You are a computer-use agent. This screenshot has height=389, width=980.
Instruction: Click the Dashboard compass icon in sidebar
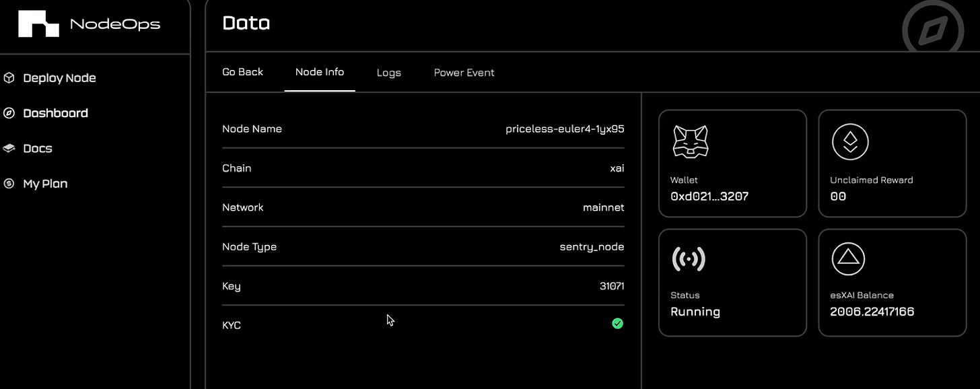[9, 113]
